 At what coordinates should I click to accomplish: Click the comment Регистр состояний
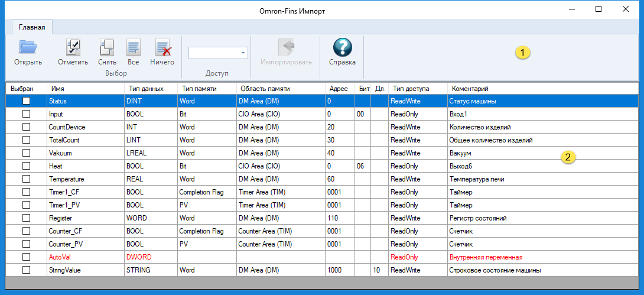coord(543,218)
